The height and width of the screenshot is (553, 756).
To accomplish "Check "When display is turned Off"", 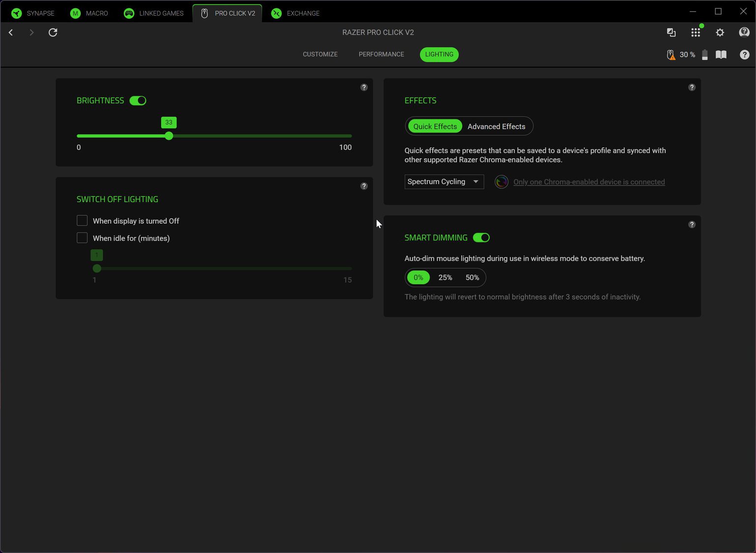I will (x=82, y=221).
